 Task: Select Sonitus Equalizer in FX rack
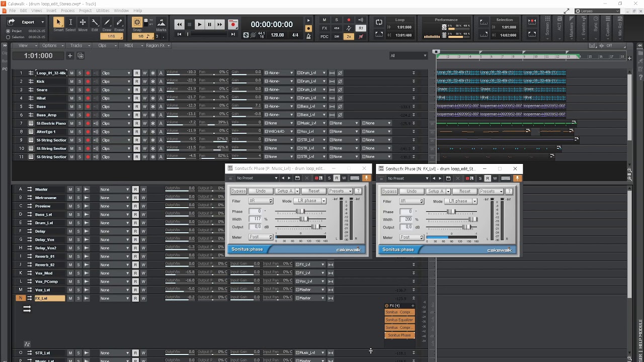click(399, 320)
